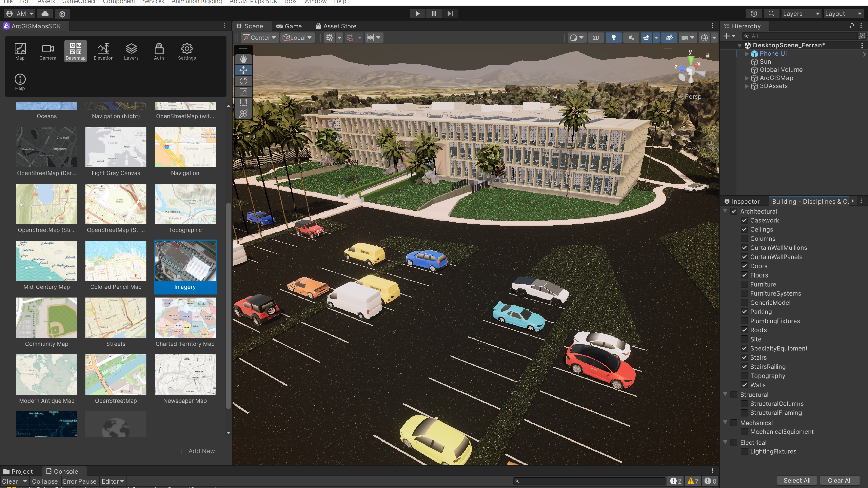This screenshot has width=868, height=488.
Task: Enable the LightingFixtures checkbox
Action: coord(744,451)
